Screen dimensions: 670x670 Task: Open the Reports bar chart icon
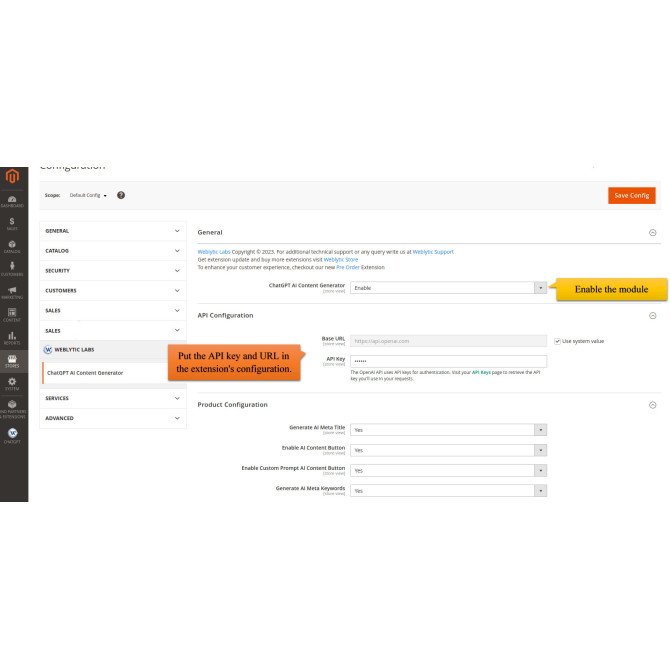12,338
